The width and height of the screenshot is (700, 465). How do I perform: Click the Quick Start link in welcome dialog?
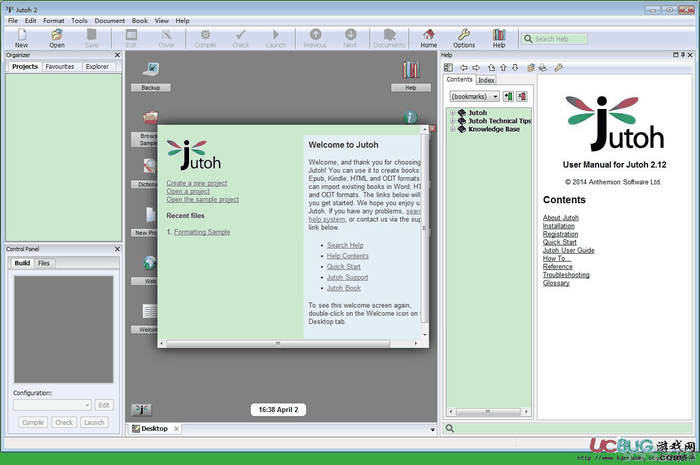pyautogui.click(x=344, y=266)
